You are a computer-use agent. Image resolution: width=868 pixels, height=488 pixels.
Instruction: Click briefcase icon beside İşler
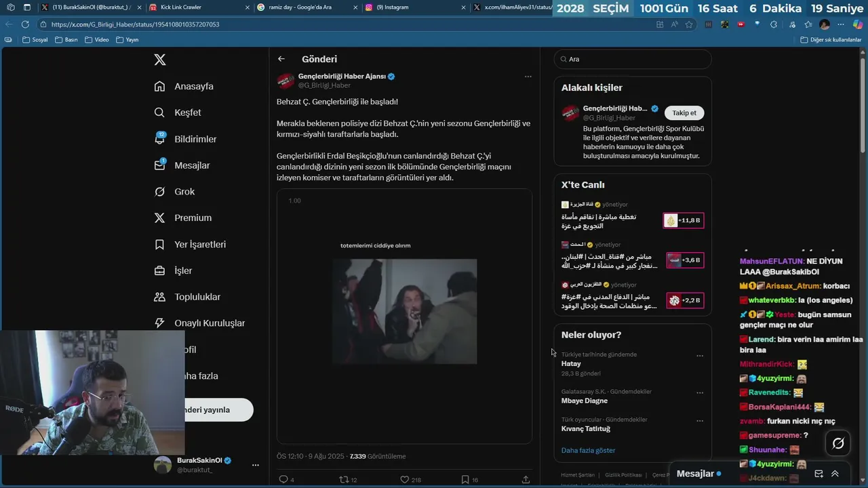point(159,270)
